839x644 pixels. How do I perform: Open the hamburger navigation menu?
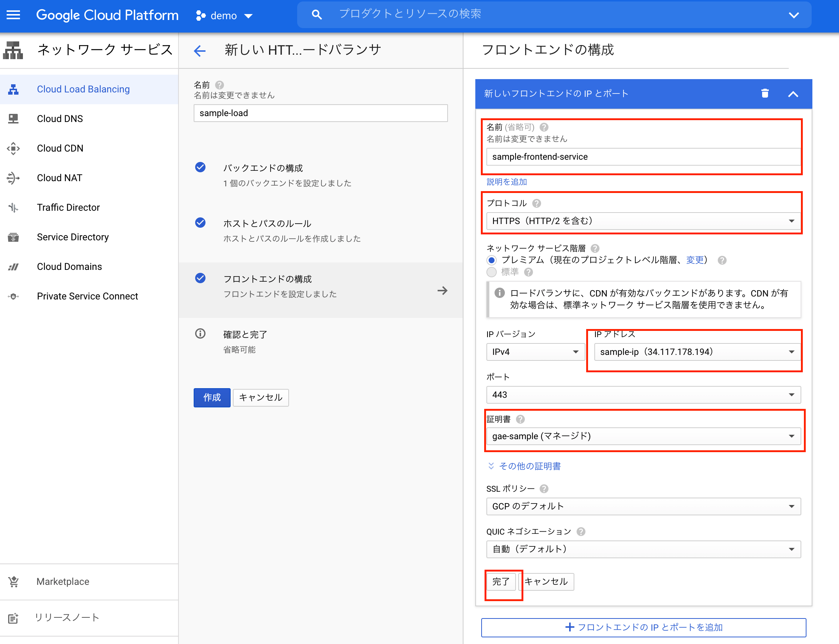(13, 15)
